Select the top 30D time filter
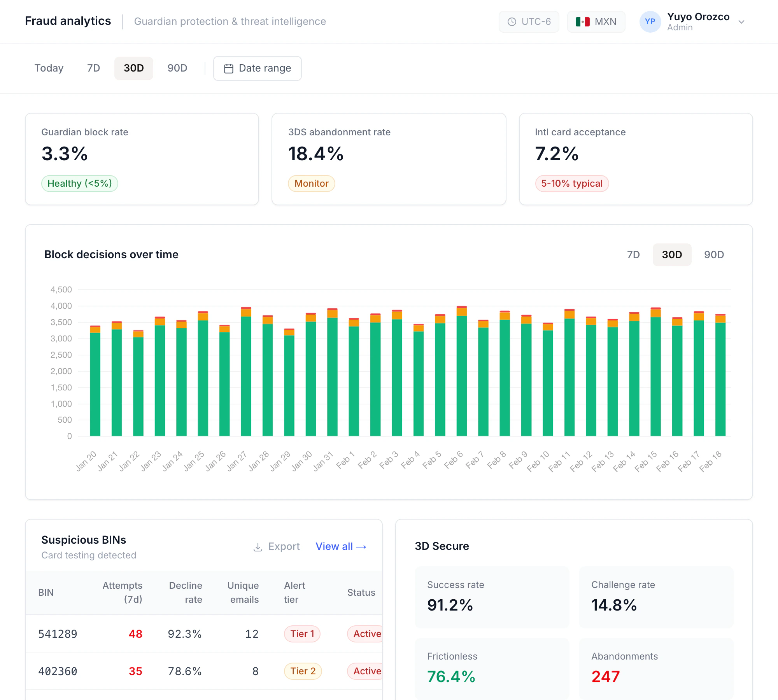This screenshot has height=700, width=778. point(134,68)
